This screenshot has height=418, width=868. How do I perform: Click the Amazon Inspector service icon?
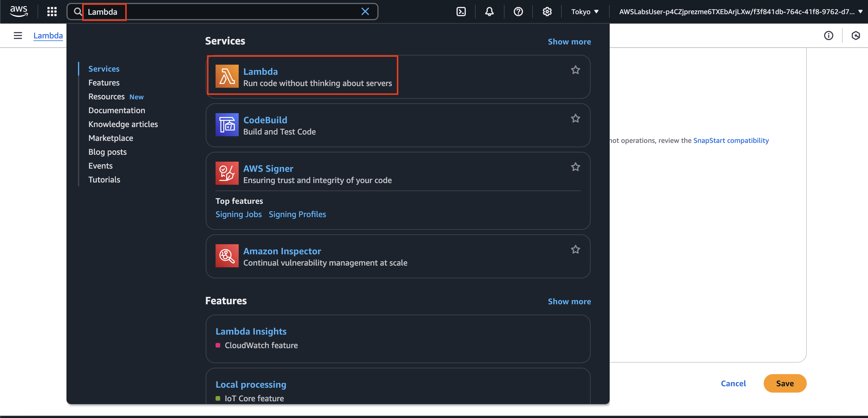[227, 256]
